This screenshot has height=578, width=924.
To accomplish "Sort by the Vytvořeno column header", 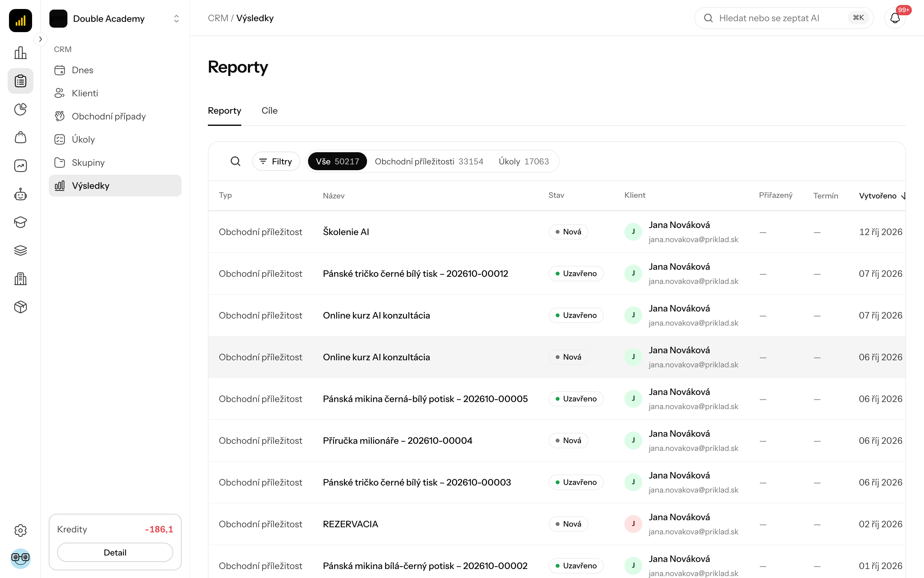I will pos(882,196).
